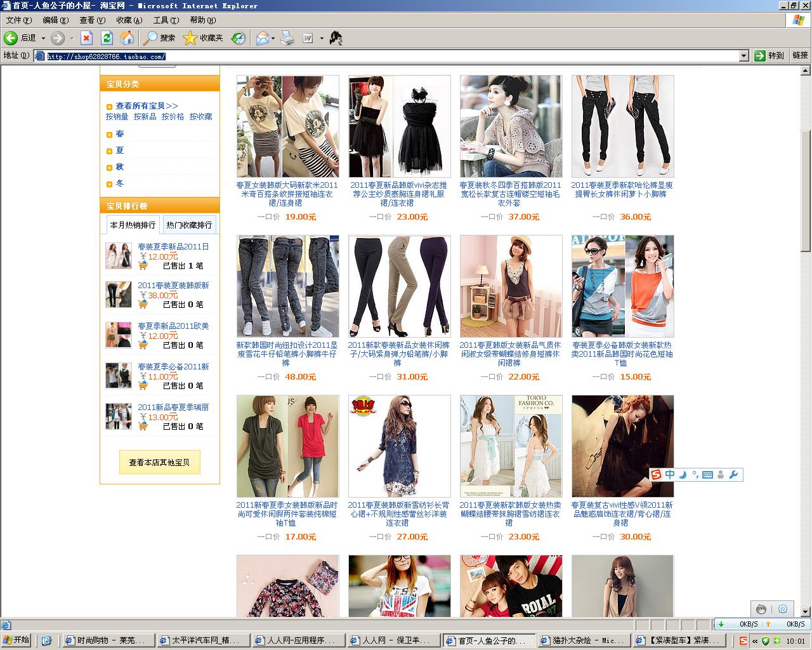Screen dimensions: 812x650
Task: Click the shopping cart icon beside ¥38.00 item
Action: (143, 304)
